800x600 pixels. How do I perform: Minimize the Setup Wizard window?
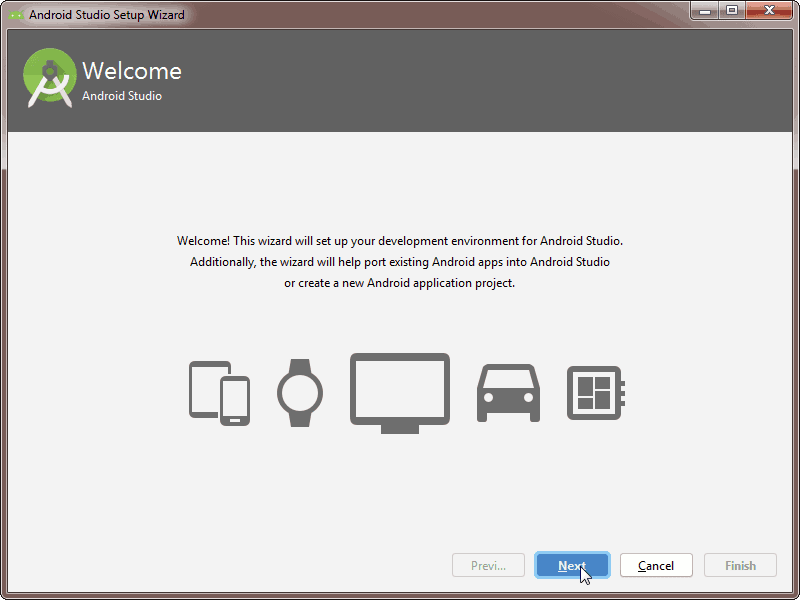[x=705, y=10]
